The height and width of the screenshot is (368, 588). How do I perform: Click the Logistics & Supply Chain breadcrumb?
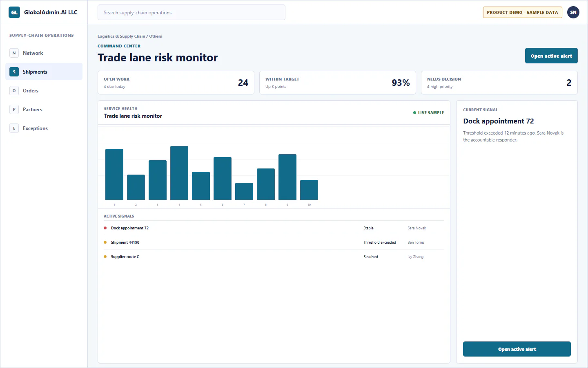(121, 36)
